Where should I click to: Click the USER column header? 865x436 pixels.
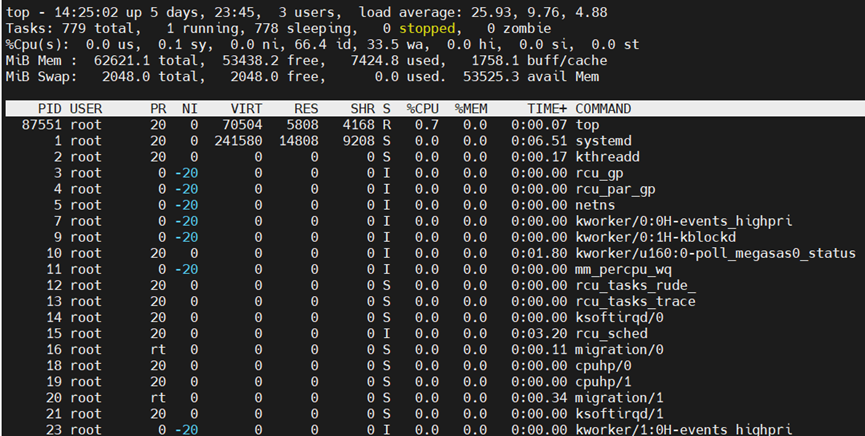(x=86, y=109)
